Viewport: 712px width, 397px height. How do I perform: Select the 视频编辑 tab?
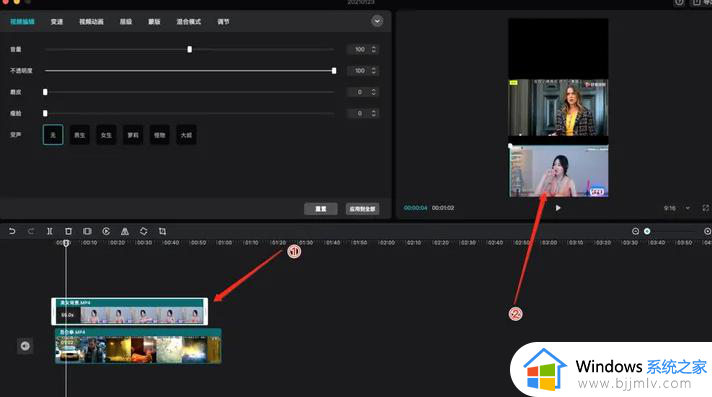pos(22,21)
